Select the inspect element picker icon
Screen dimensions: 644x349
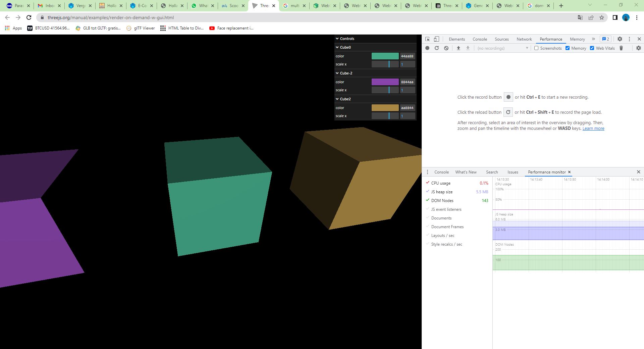pos(427,39)
